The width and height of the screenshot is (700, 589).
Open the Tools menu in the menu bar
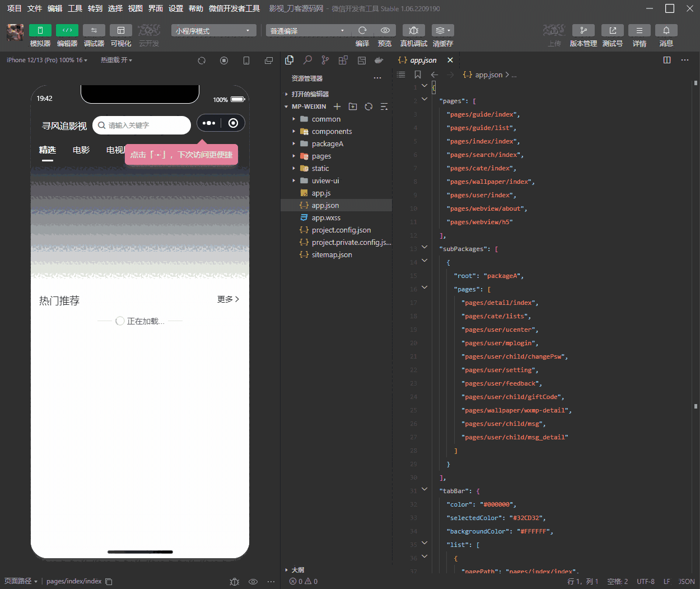click(x=75, y=8)
